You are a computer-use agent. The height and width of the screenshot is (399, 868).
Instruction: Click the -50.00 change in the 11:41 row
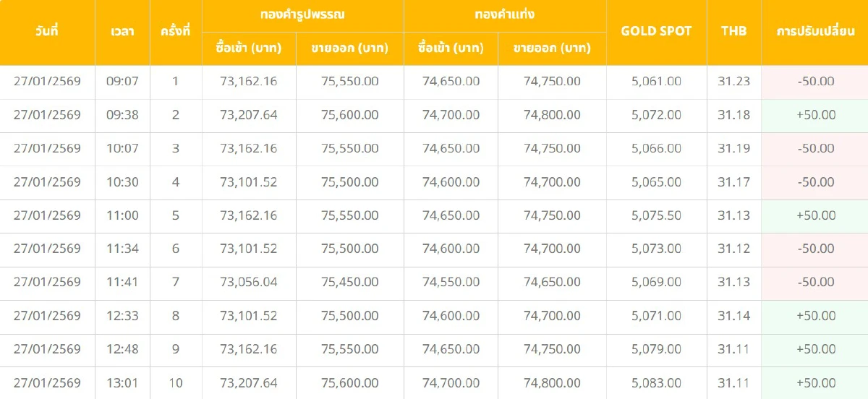point(815,282)
